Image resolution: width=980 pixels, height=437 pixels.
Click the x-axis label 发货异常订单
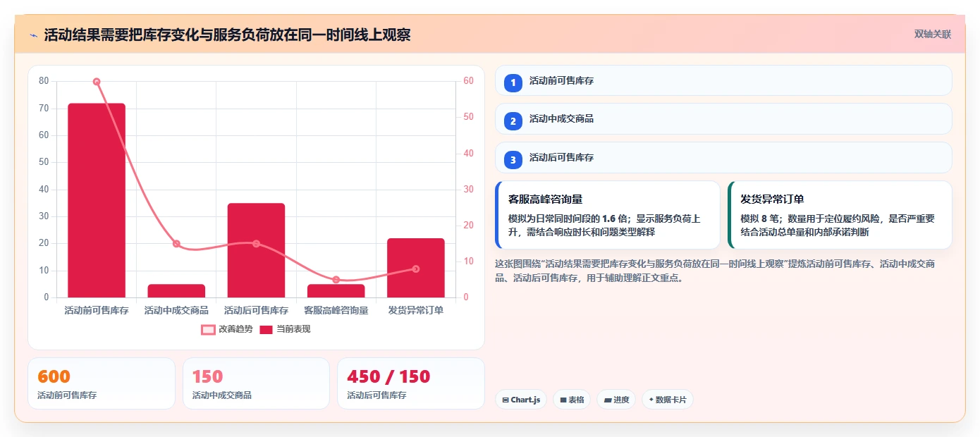click(x=416, y=310)
